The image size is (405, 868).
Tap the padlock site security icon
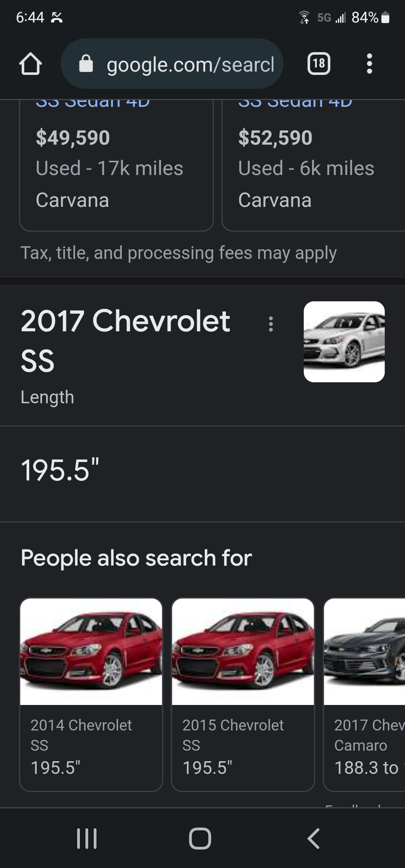[86, 64]
